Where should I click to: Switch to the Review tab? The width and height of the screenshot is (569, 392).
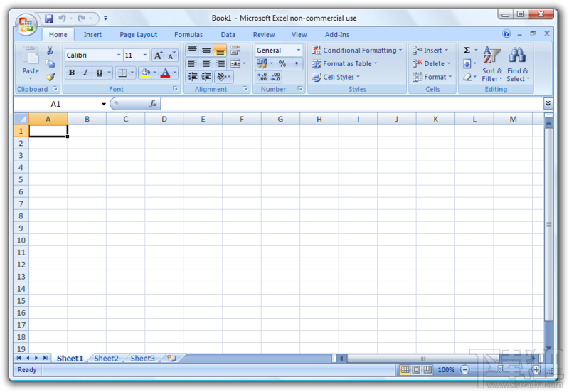pos(264,34)
